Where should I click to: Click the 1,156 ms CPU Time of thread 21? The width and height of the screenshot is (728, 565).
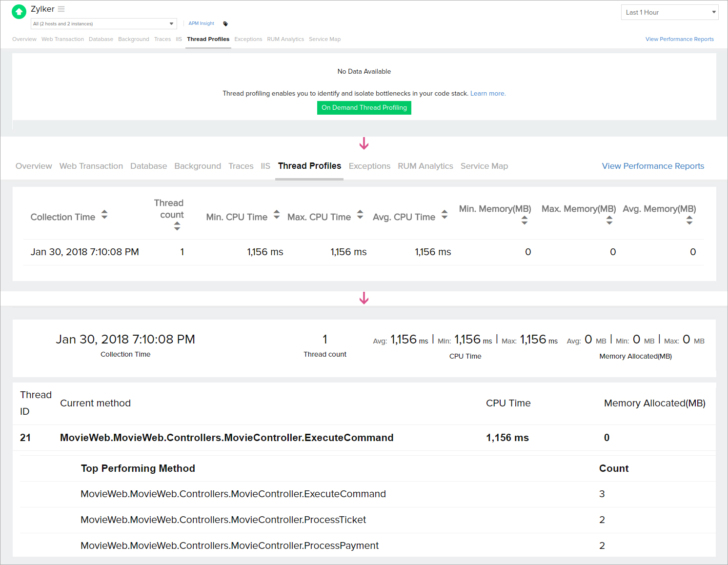click(507, 438)
